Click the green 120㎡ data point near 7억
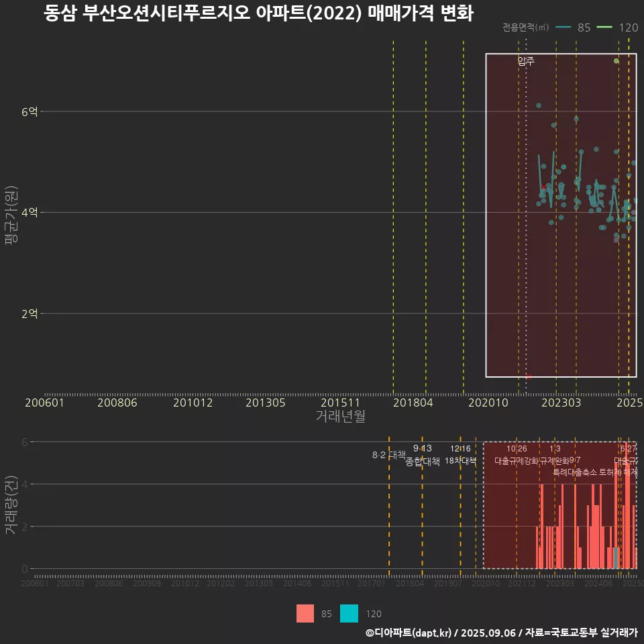The height and width of the screenshot is (644, 644). (616, 61)
